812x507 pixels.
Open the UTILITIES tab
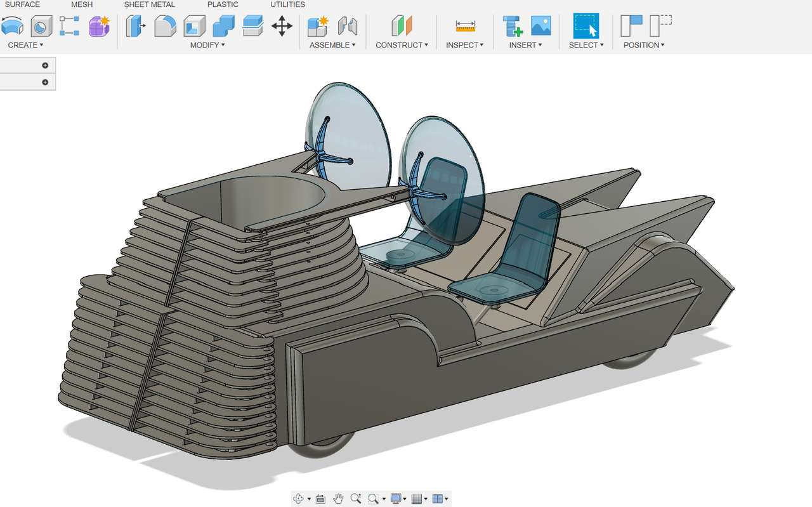(287, 4)
